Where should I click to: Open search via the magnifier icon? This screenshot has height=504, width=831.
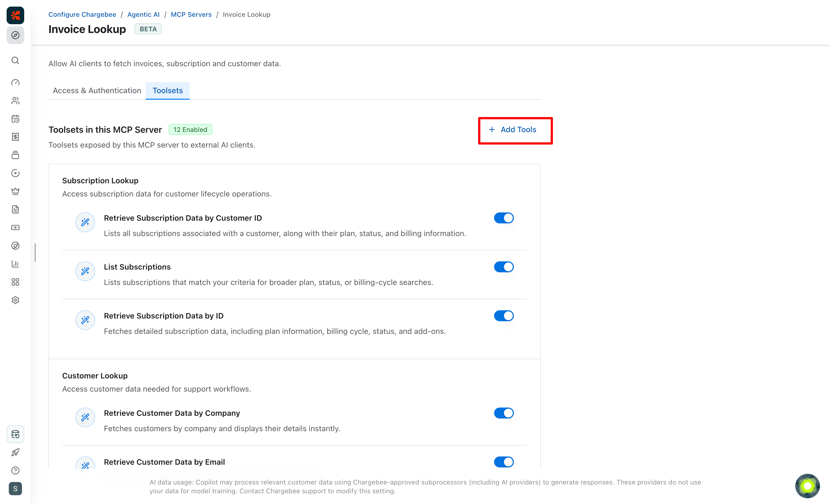click(x=15, y=60)
